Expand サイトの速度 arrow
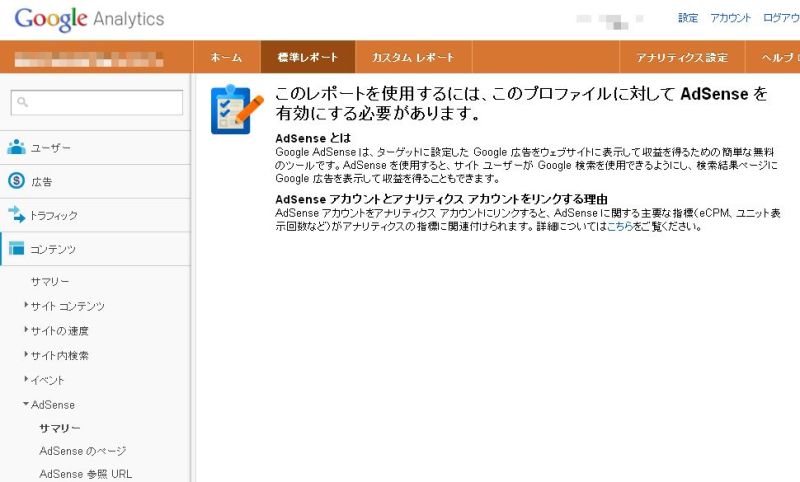Image resolution: width=800 pixels, height=482 pixels. [x=26, y=329]
